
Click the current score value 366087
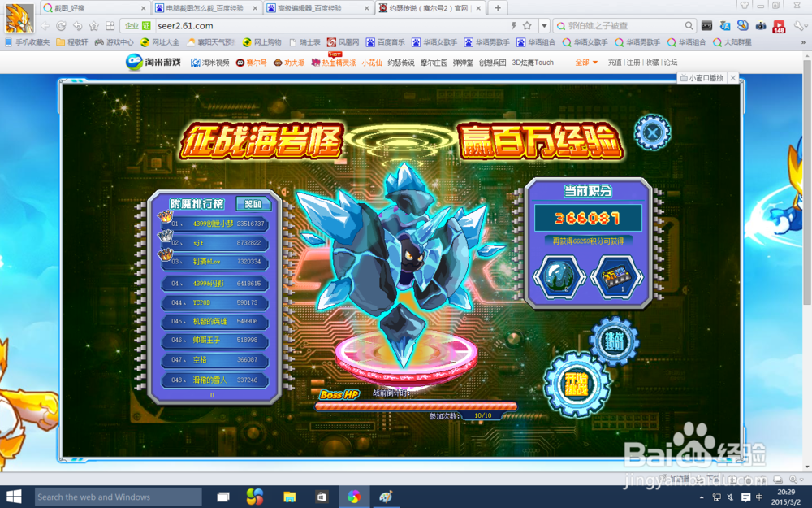pyautogui.click(x=588, y=218)
